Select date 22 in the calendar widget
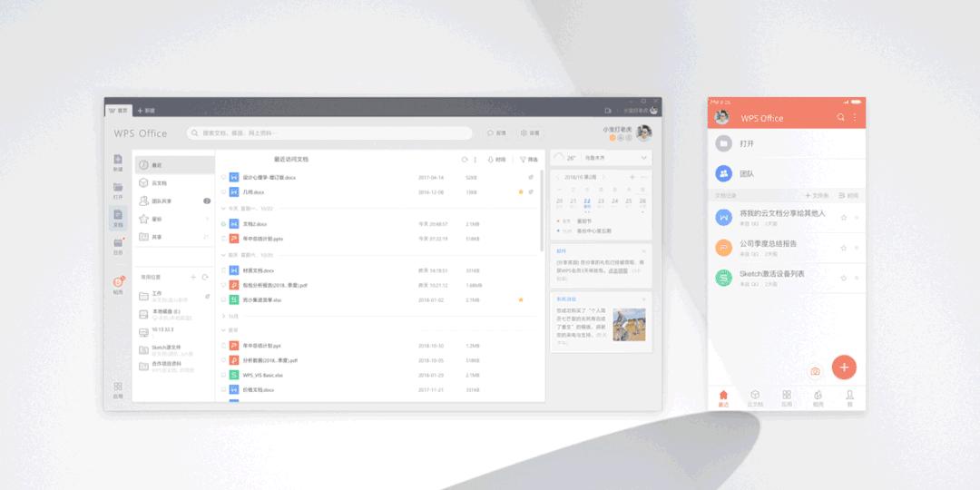The width and height of the screenshot is (980, 490). (587, 201)
